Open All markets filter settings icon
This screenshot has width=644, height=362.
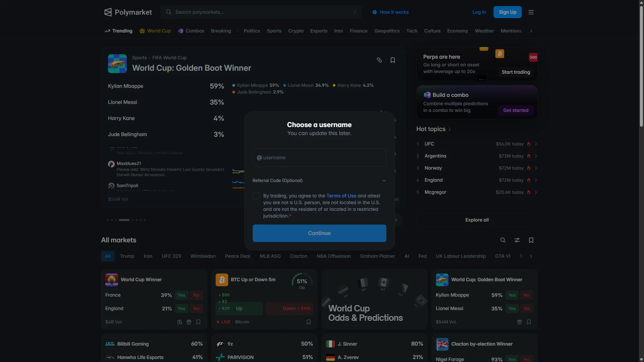tap(517, 240)
